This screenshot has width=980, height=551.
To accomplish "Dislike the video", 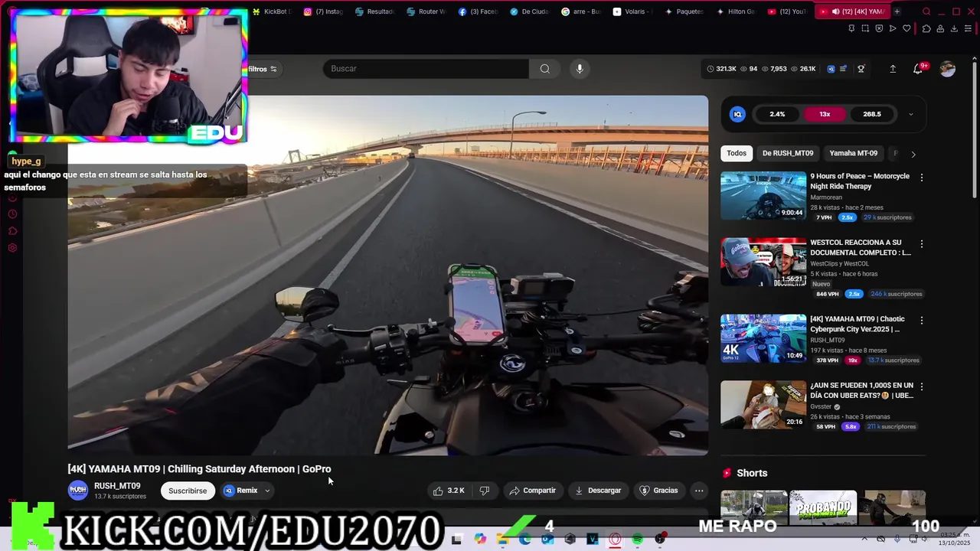I will [x=484, y=491].
